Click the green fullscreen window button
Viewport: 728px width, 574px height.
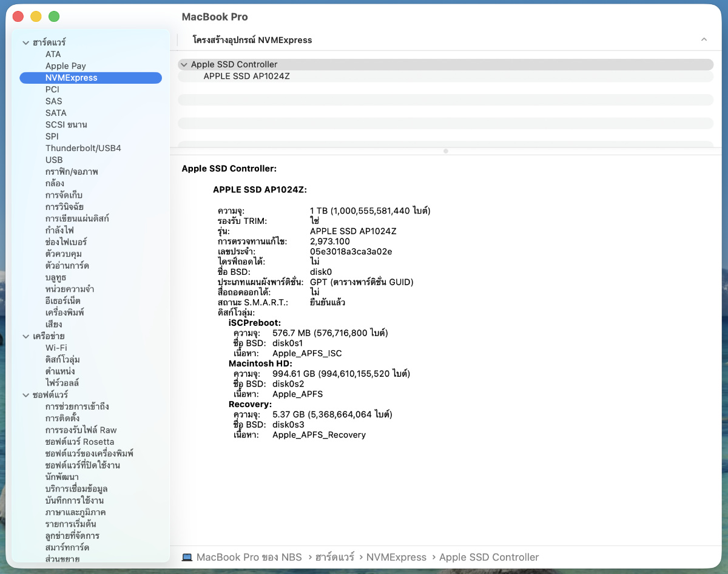coord(54,16)
